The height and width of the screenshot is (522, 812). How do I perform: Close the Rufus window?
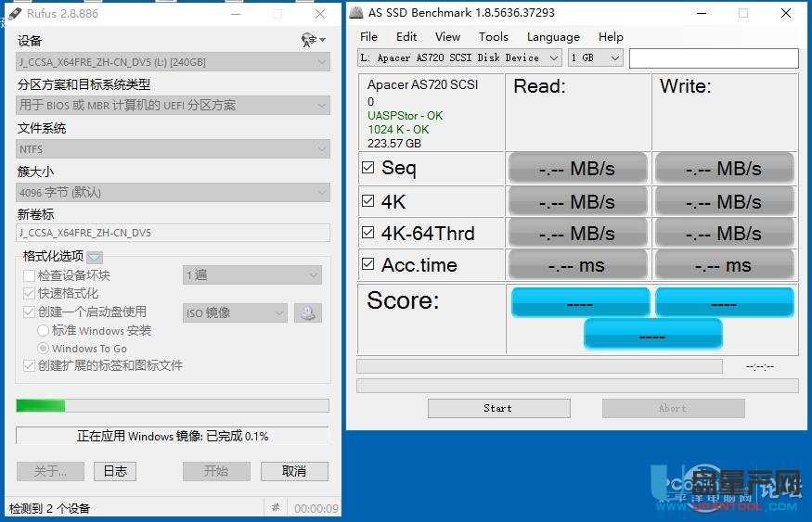[320, 14]
